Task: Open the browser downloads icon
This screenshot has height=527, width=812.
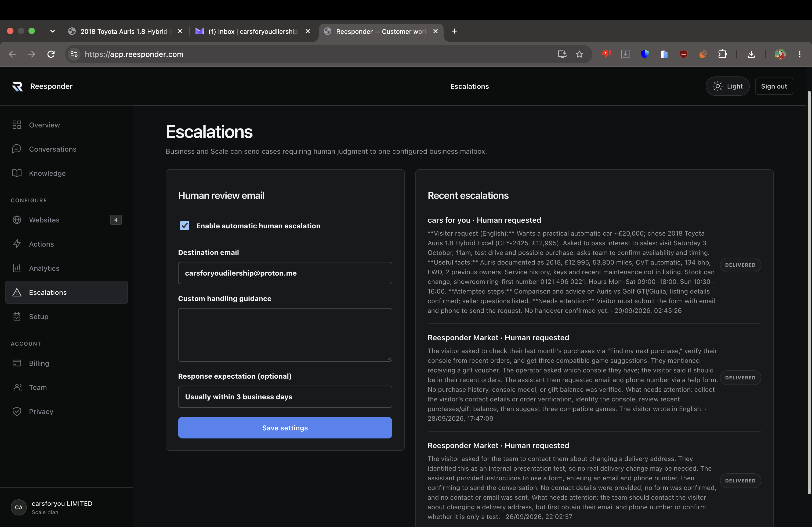Action: pyautogui.click(x=751, y=54)
